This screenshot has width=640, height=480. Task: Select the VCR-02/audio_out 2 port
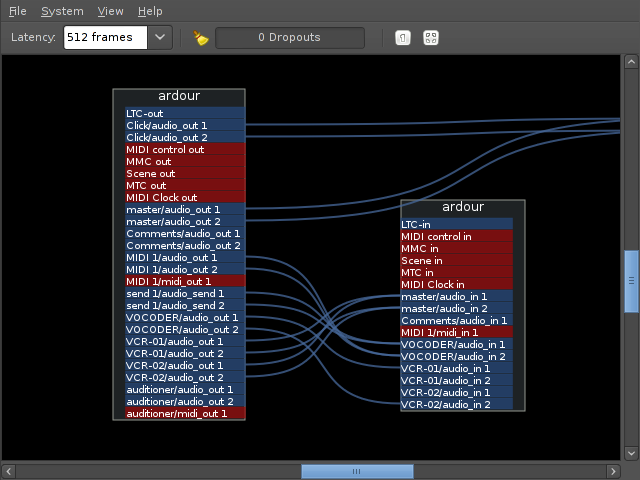(185, 378)
